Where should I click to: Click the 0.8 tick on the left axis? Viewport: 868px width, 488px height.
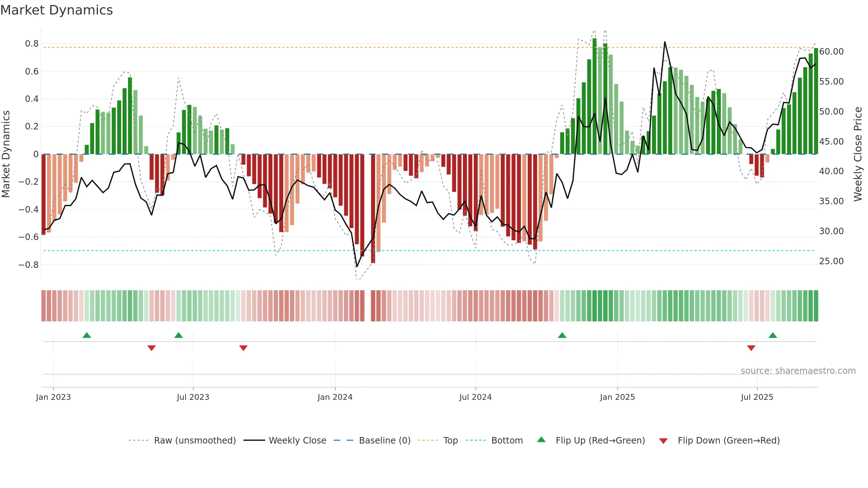(32, 44)
